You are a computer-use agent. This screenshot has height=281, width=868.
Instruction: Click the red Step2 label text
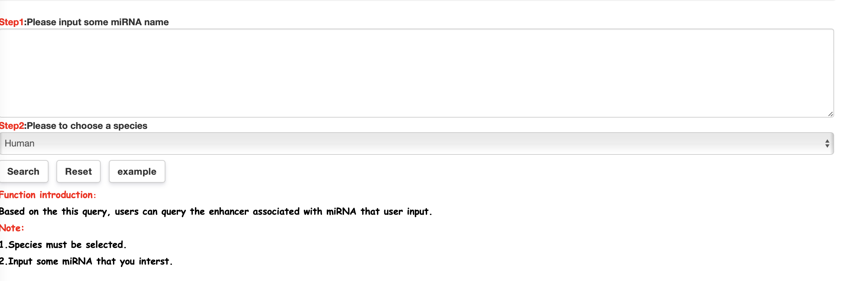pyautogui.click(x=12, y=126)
